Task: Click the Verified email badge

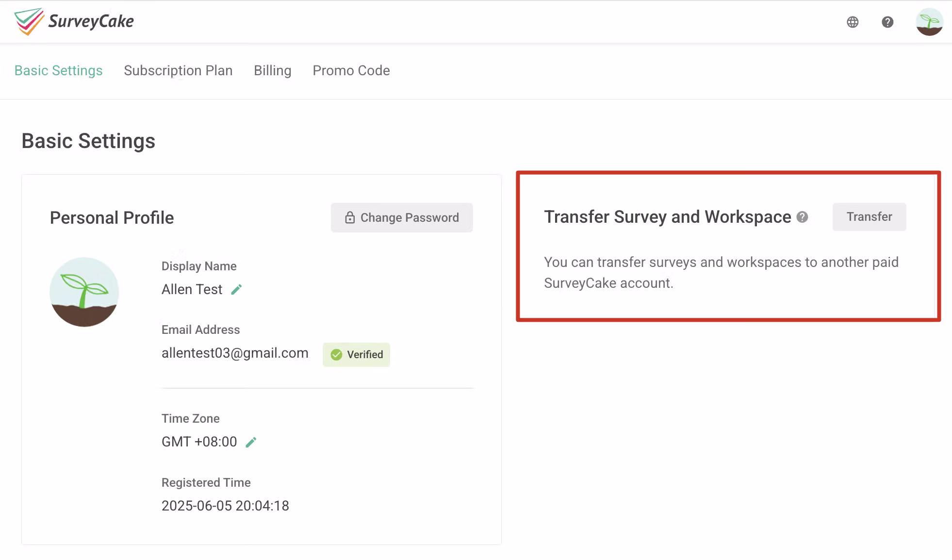Action: [356, 355]
